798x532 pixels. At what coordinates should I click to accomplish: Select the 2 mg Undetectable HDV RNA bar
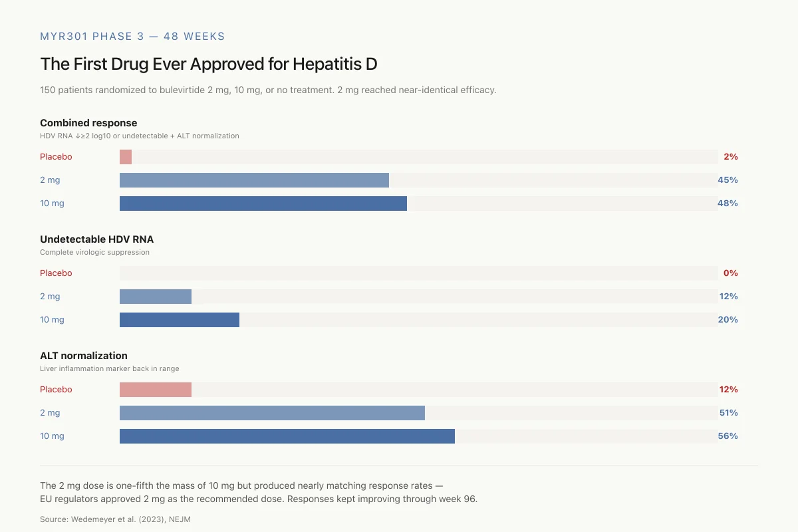pos(156,297)
